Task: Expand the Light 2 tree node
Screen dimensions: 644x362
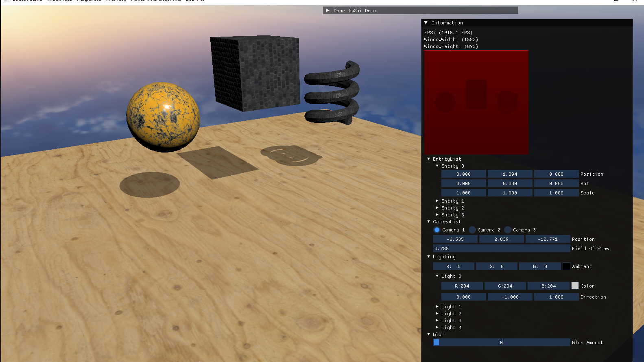Action: point(437,314)
